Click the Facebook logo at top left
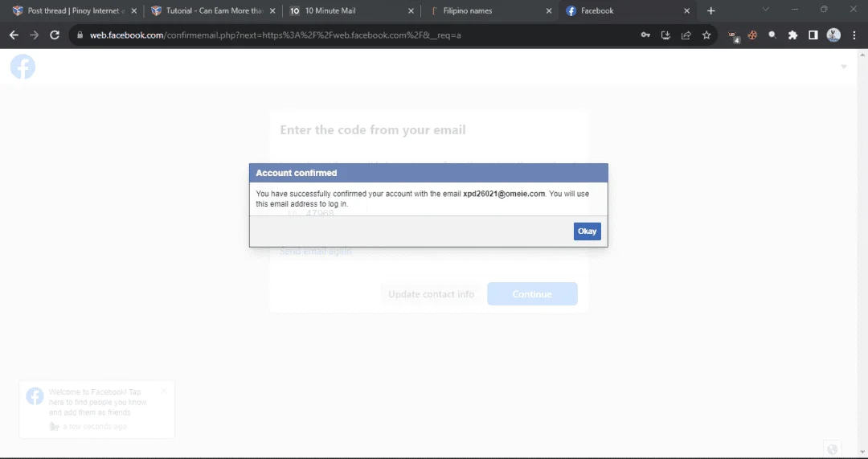868x459 pixels. pos(23,67)
